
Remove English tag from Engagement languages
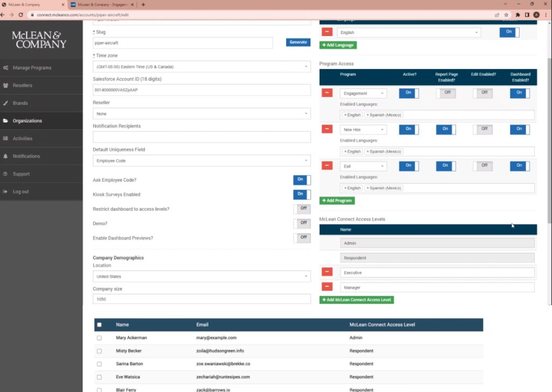(x=346, y=115)
